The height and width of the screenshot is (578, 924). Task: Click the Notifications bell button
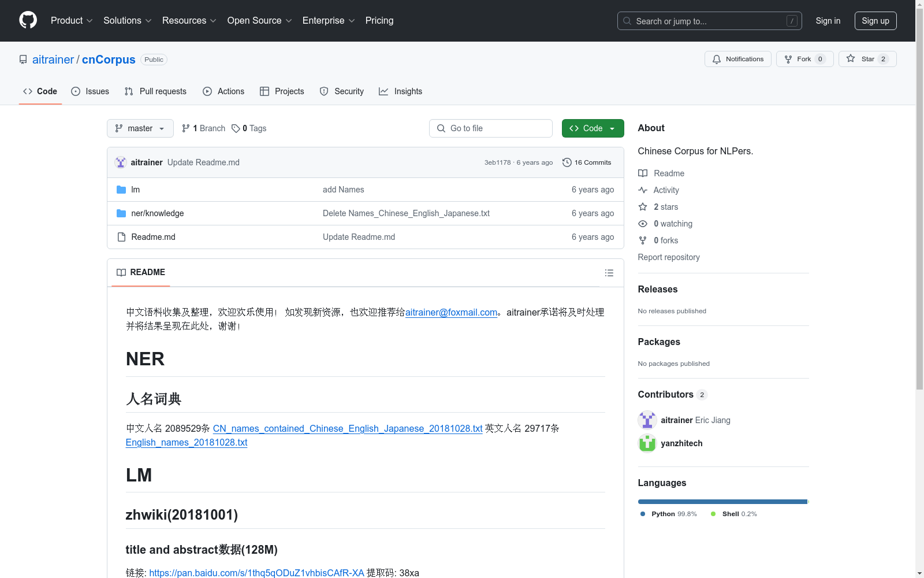point(737,59)
